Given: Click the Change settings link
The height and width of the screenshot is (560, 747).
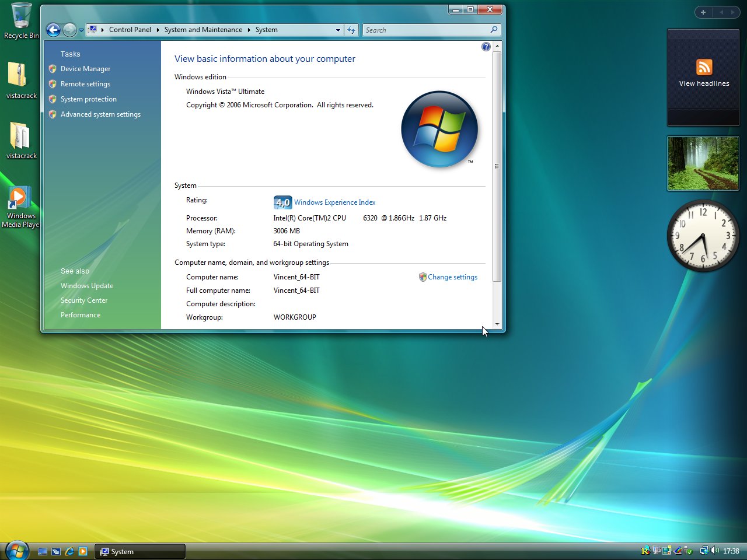Looking at the screenshot, I should pos(453,277).
